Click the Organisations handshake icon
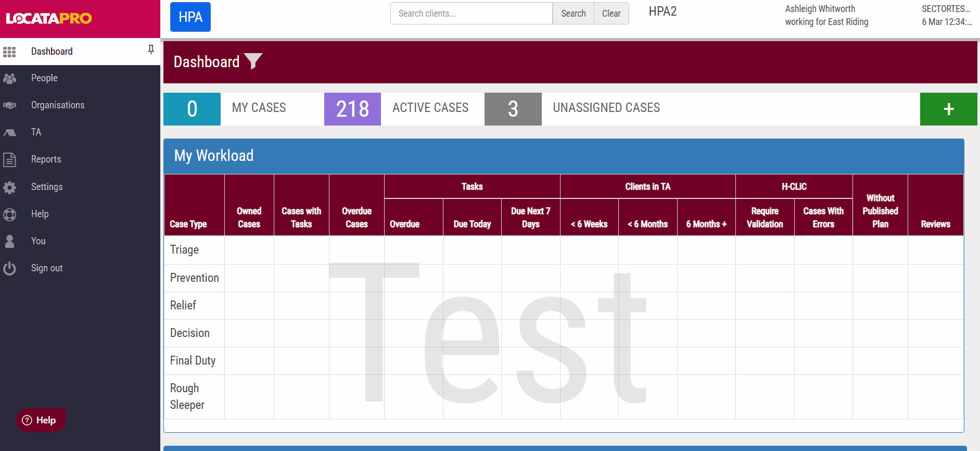Image resolution: width=980 pixels, height=451 pixels. click(x=9, y=105)
